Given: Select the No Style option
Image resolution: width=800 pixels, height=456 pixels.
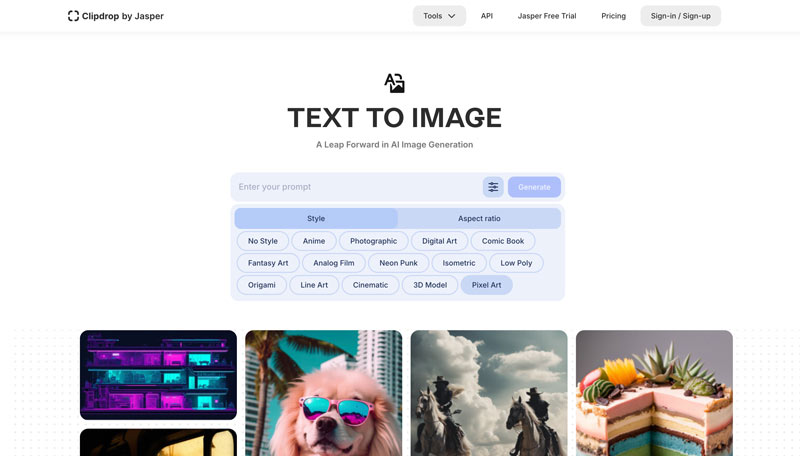Looking at the screenshot, I should (x=263, y=241).
